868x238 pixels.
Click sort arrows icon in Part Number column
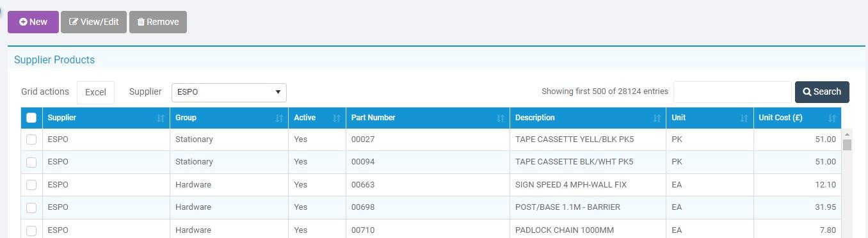501,118
